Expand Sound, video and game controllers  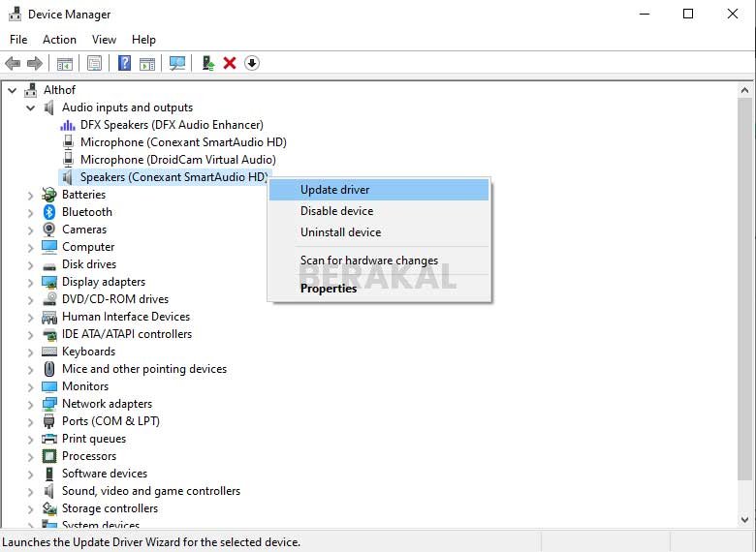31,491
